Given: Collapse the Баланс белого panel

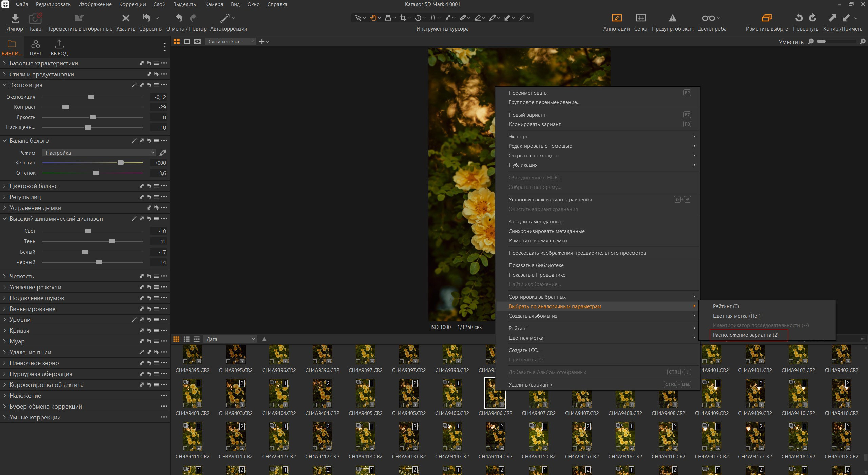Looking at the screenshot, I should click(x=4, y=141).
